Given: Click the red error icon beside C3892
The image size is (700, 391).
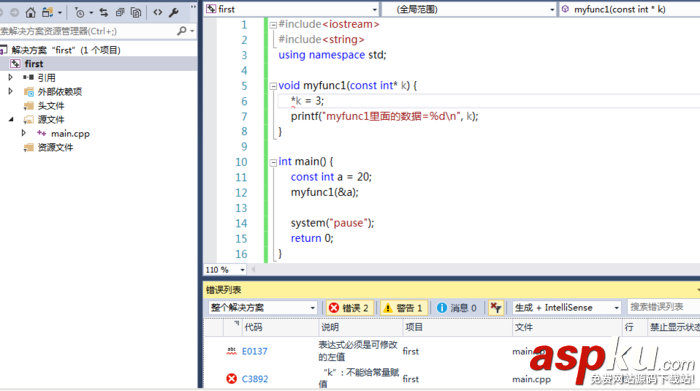Looking at the screenshot, I should pyautogui.click(x=231, y=379).
